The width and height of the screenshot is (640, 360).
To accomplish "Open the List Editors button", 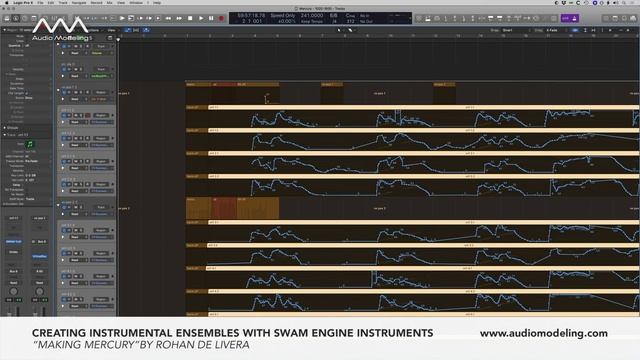I will pyautogui.click(x=606, y=18).
